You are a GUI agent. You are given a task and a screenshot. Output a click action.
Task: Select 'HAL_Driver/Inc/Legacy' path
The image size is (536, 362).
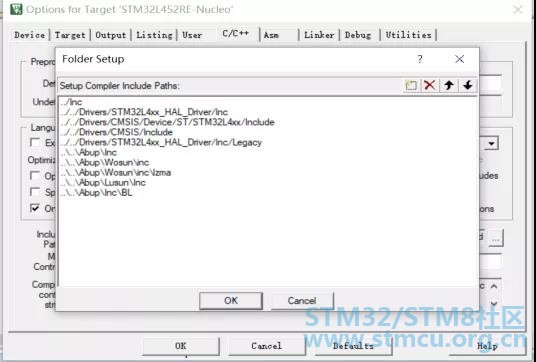click(161, 142)
